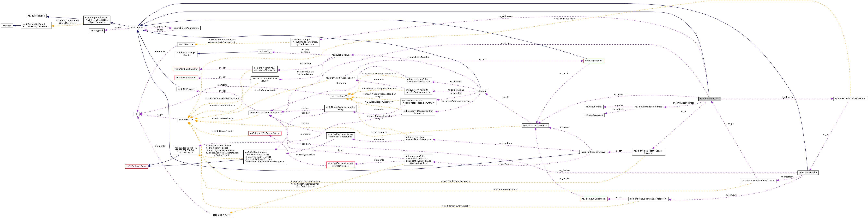Open the ns3::Object::Aggregates node
The image size is (868, 218).
[x=186, y=28]
